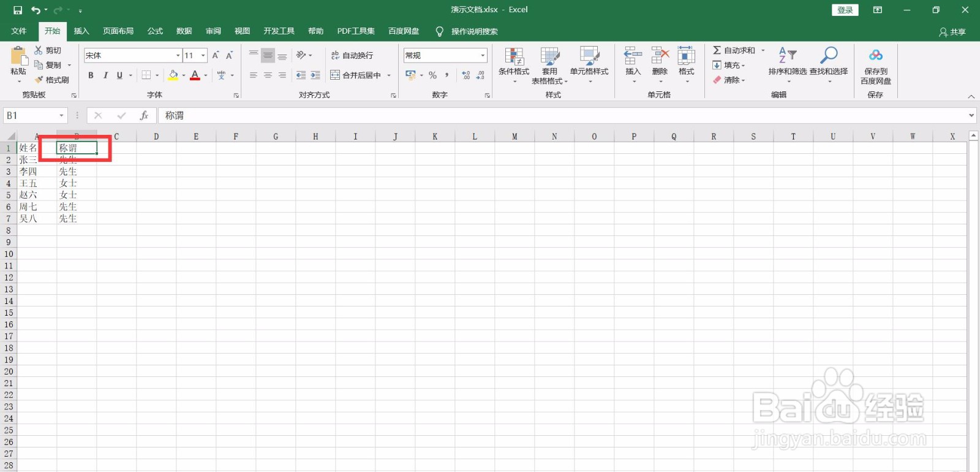
Task: Switch to Page Layout (页面布局) tab
Action: [x=118, y=31]
